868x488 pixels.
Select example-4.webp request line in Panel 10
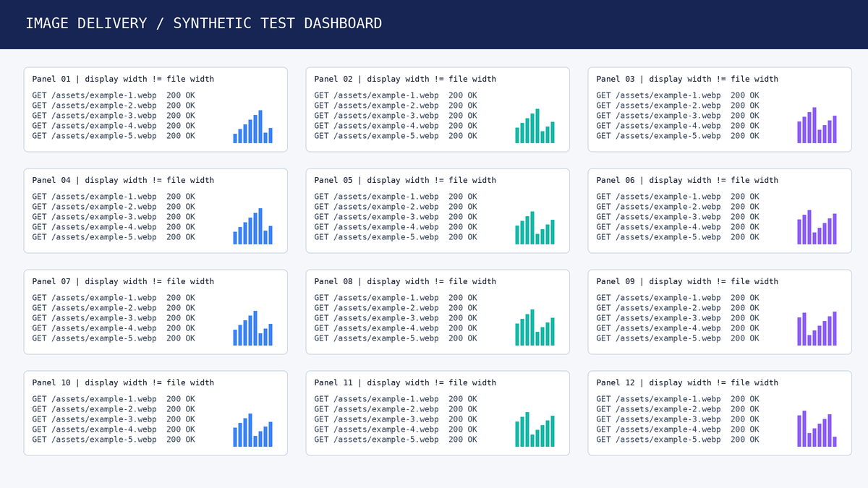(114, 429)
